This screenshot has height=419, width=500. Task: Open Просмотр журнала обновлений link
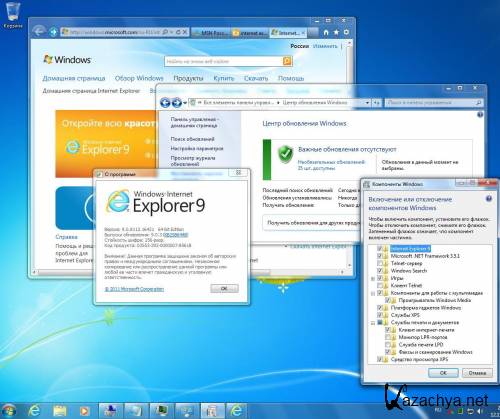(193, 161)
